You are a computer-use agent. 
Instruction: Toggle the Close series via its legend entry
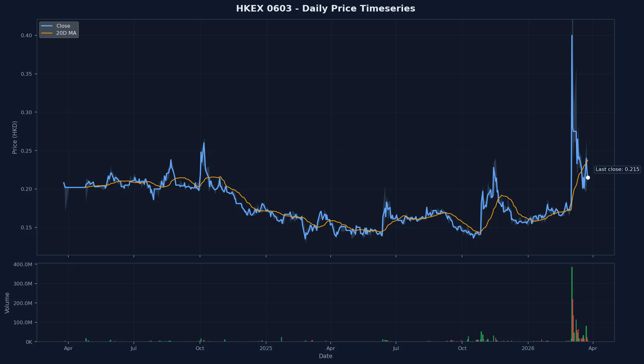pos(63,26)
